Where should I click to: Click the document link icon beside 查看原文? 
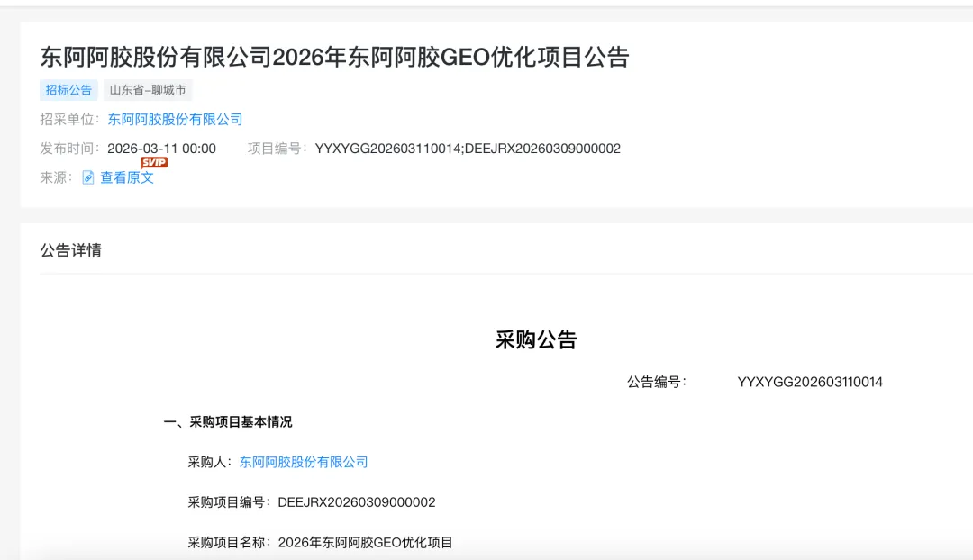click(x=88, y=178)
